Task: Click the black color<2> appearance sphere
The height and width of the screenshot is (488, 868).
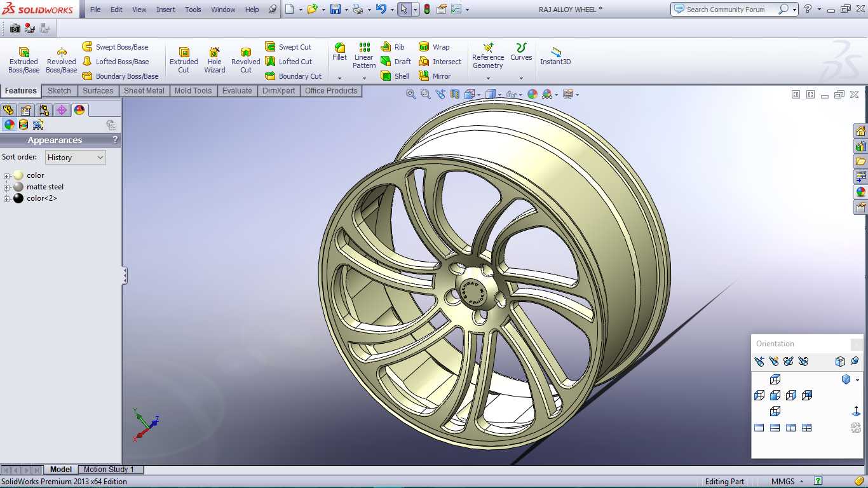Action: click(x=18, y=198)
